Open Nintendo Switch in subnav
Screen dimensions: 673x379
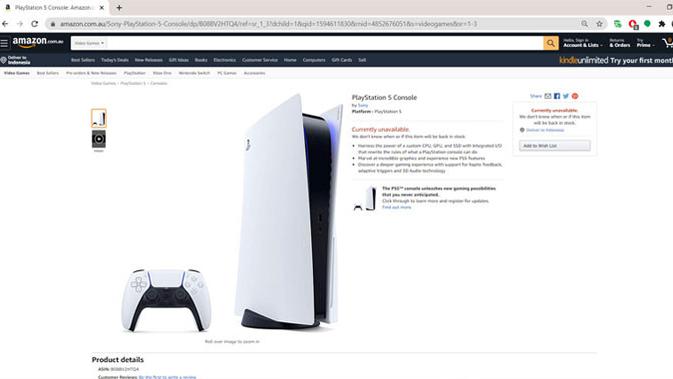coord(194,73)
